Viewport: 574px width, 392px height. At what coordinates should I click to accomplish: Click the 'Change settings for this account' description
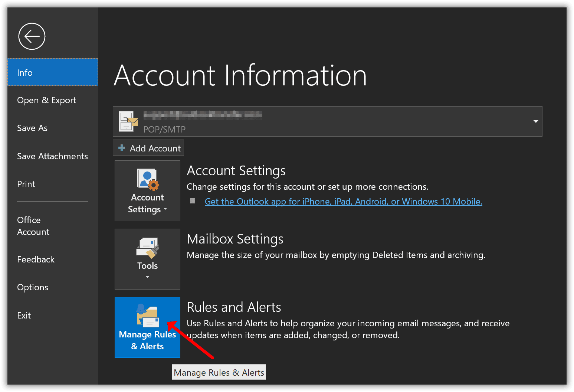[307, 187]
